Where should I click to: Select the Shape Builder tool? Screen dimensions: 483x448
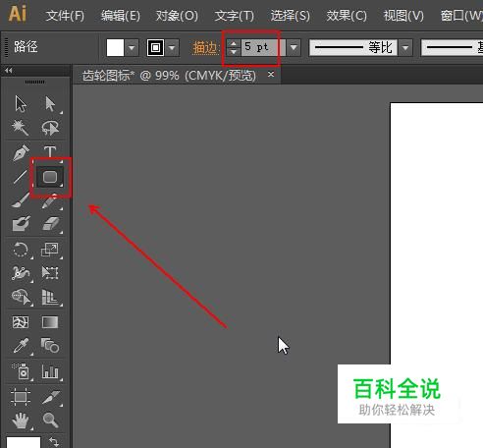pyautogui.click(x=21, y=297)
